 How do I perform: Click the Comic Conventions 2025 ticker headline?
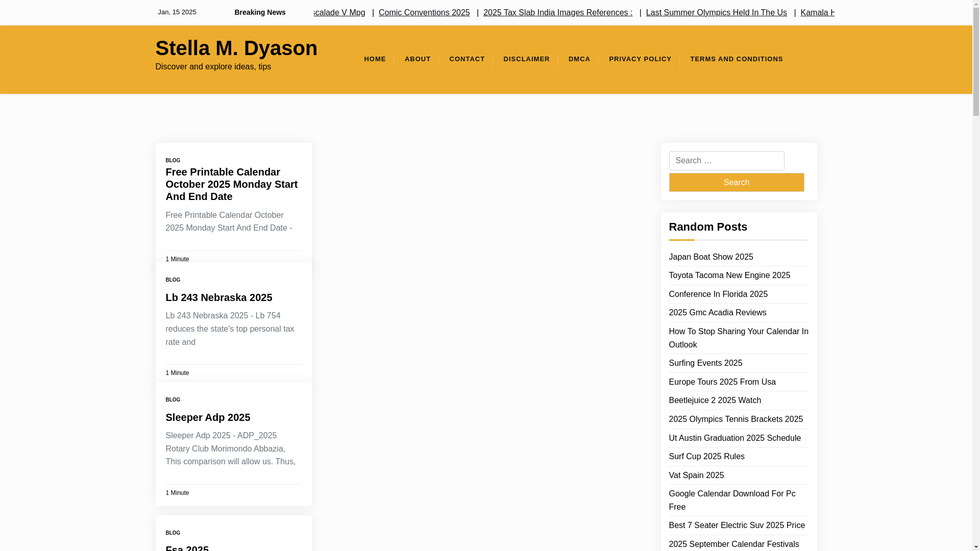tap(424, 13)
